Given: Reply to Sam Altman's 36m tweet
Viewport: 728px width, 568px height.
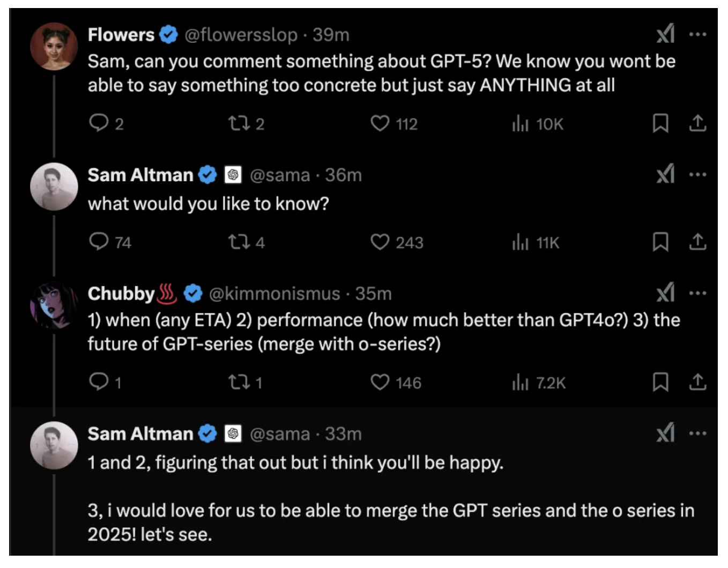Looking at the screenshot, I should pos(99,242).
